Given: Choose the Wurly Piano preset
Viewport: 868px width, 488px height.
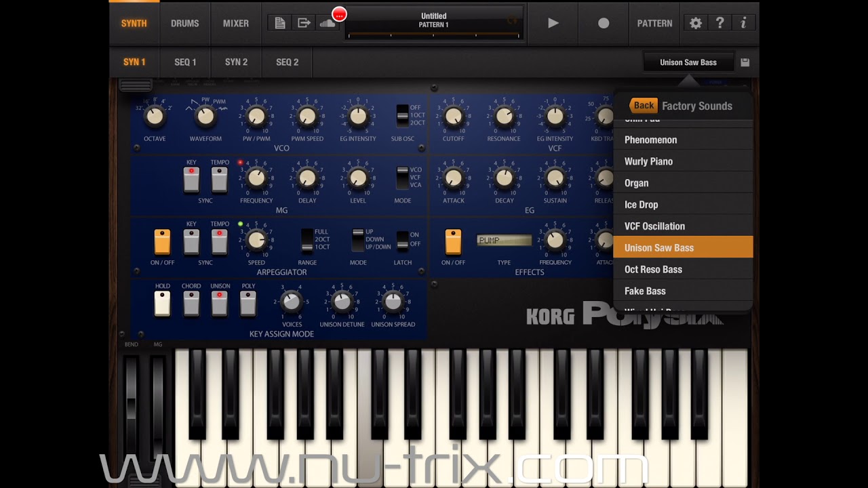Looking at the screenshot, I should click(683, 161).
